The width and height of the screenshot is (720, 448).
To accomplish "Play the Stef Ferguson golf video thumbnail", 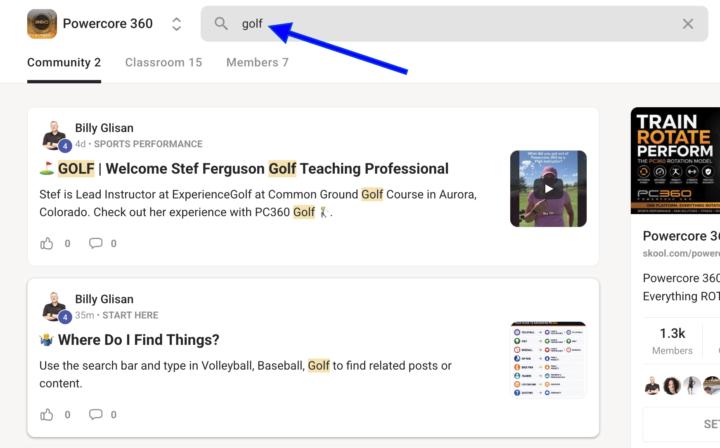I will click(548, 189).
